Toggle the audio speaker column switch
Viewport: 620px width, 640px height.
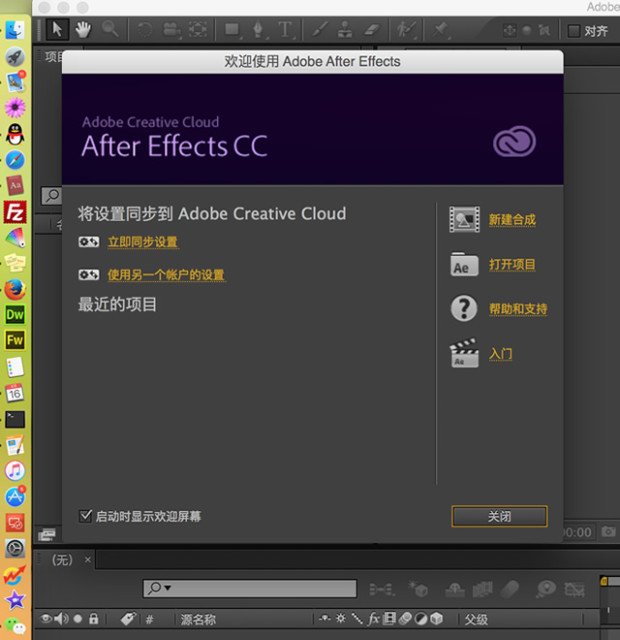(x=62, y=619)
